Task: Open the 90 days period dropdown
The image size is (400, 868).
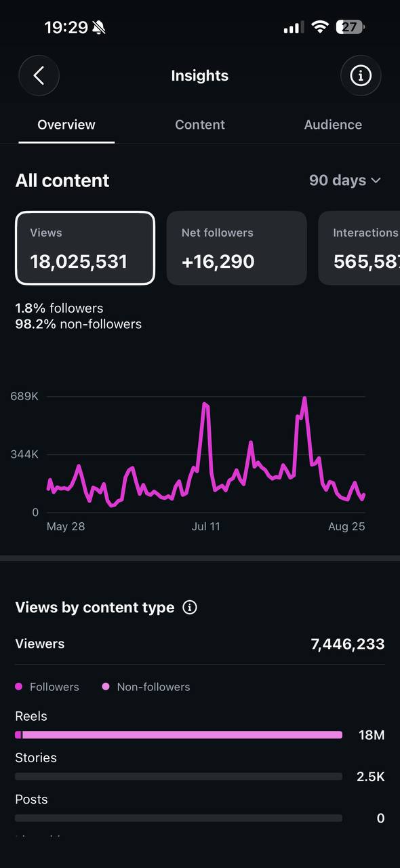Action: pyautogui.click(x=344, y=180)
